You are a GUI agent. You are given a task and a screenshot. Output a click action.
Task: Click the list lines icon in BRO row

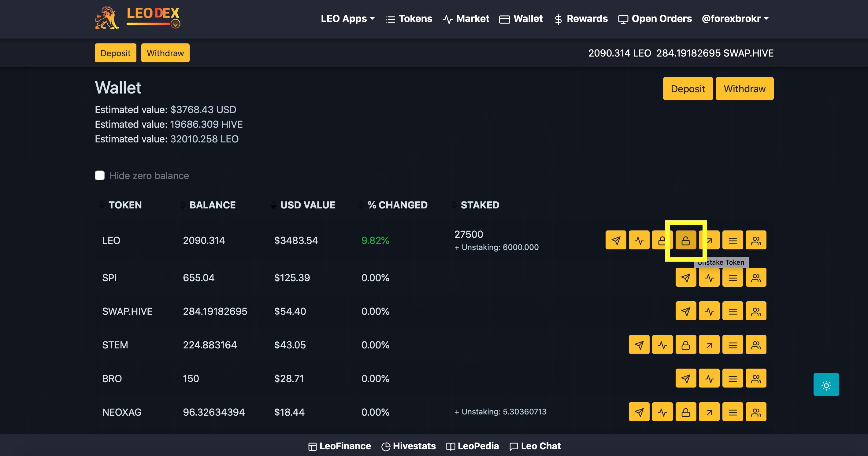pos(733,379)
